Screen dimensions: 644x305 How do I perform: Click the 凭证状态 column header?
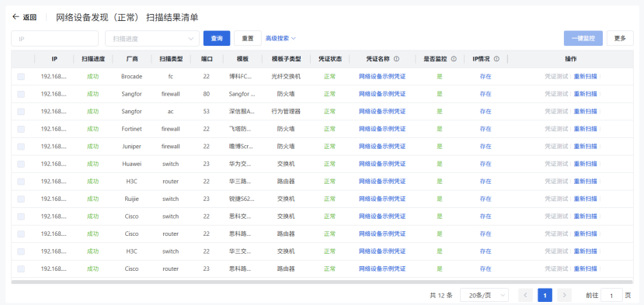[x=330, y=59]
